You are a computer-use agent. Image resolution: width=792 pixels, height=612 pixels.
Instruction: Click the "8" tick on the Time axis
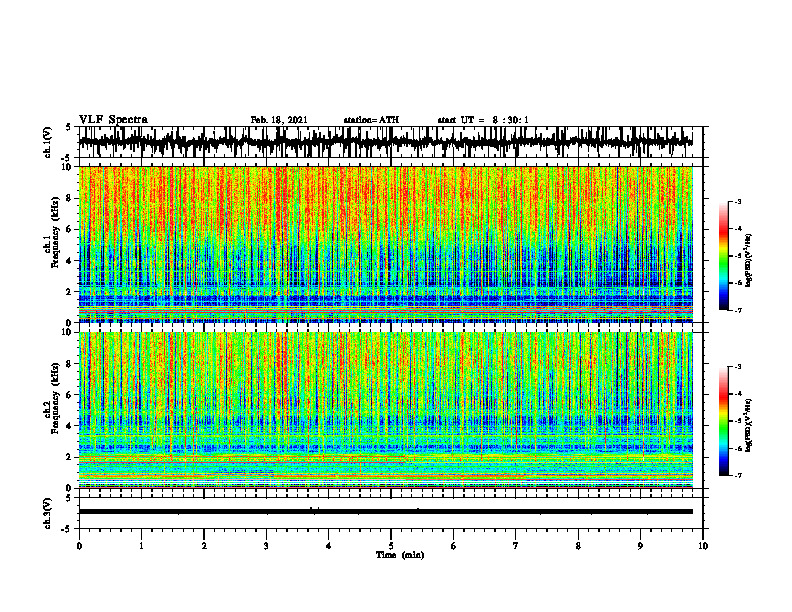(578, 546)
